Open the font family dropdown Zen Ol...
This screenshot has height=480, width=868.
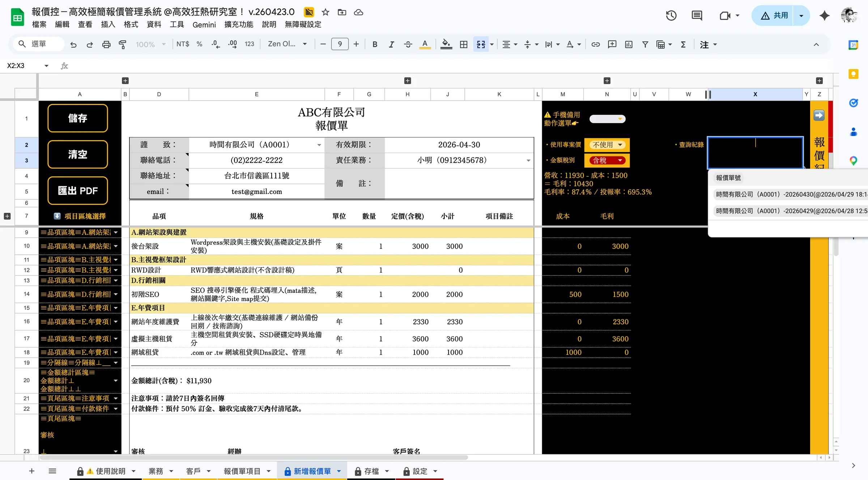tap(287, 44)
